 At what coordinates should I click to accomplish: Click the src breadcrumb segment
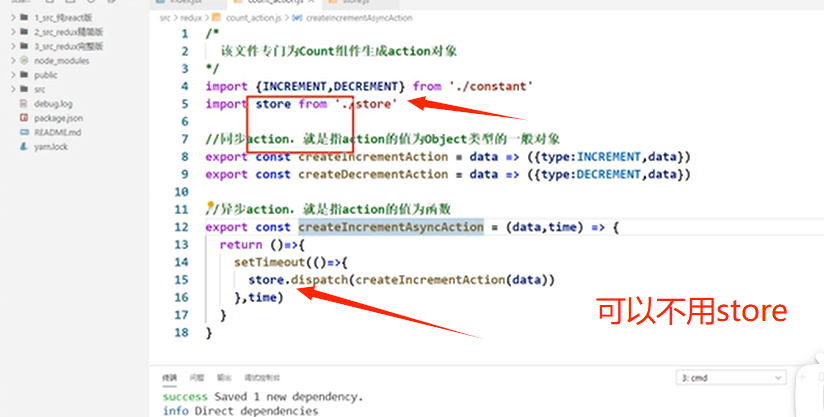point(165,18)
